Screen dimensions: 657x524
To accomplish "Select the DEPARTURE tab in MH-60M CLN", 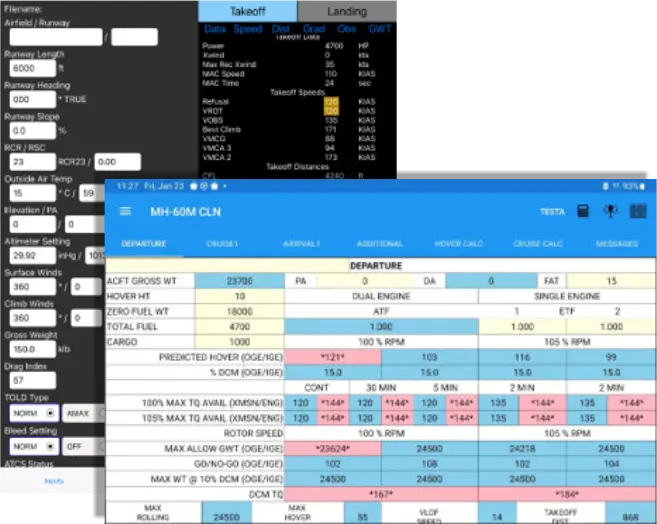I will pos(144,244).
